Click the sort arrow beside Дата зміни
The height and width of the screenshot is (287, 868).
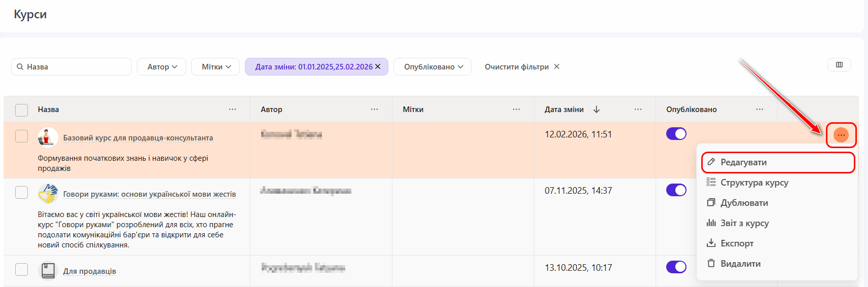[x=596, y=110]
